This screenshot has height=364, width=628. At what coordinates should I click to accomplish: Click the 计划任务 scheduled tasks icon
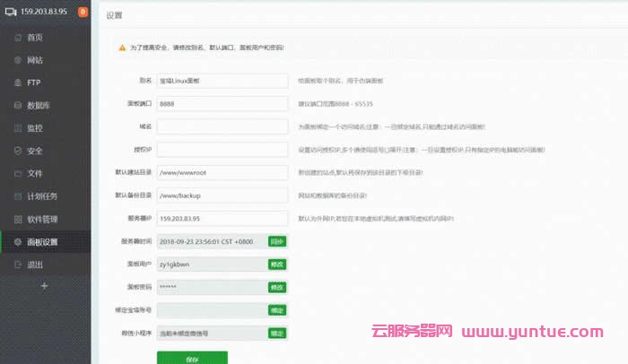tap(15, 196)
